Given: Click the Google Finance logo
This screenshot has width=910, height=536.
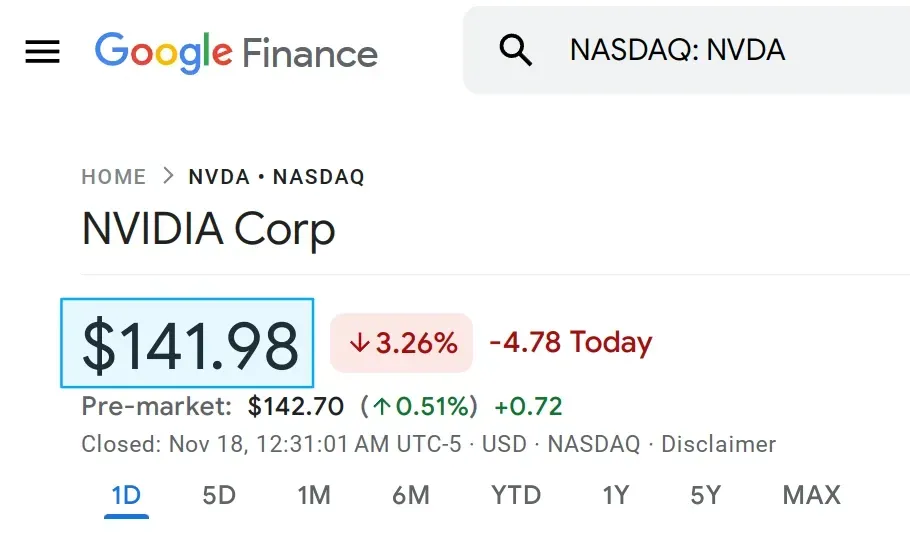Looking at the screenshot, I should 236,53.
